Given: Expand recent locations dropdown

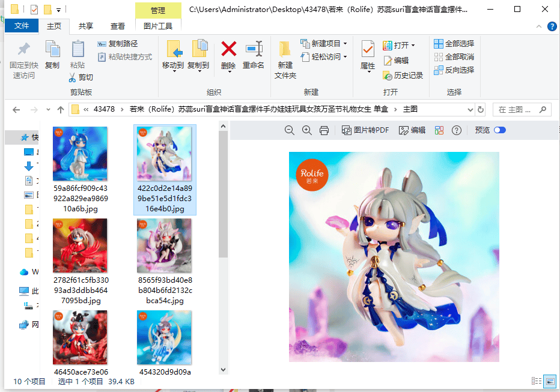Looking at the screenshot, I should (x=48, y=109).
